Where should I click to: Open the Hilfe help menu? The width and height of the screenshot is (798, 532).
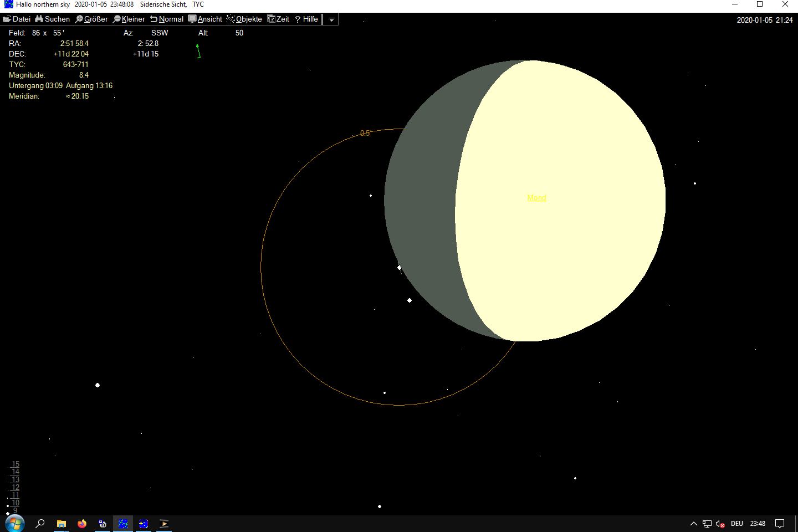(x=306, y=19)
